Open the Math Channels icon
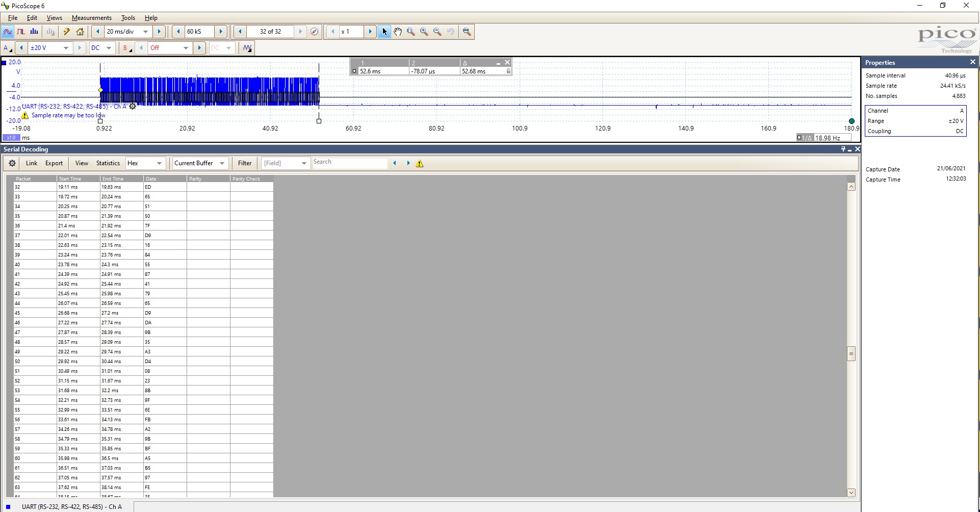This screenshot has width=980, height=512. click(247, 48)
